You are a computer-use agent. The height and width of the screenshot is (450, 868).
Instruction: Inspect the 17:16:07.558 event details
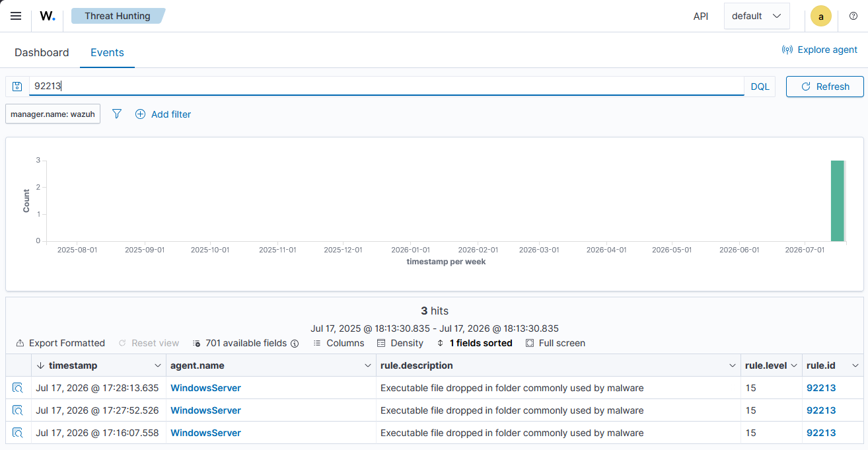18,433
